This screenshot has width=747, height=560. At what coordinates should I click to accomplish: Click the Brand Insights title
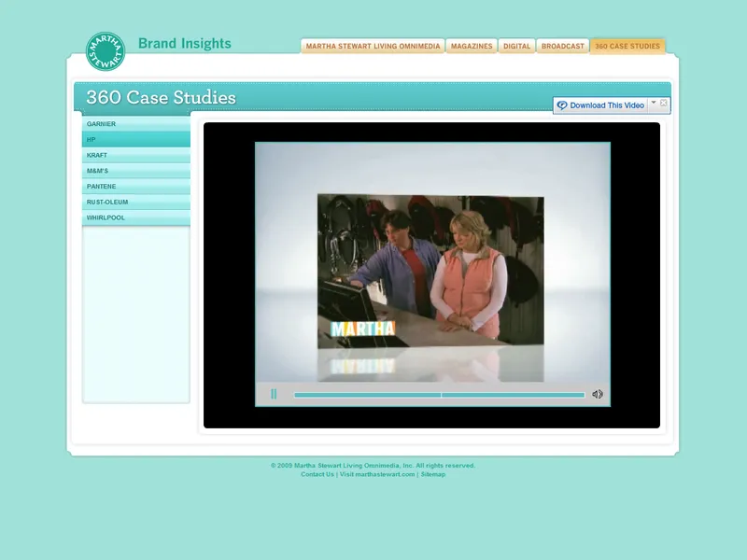(x=184, y=43)
